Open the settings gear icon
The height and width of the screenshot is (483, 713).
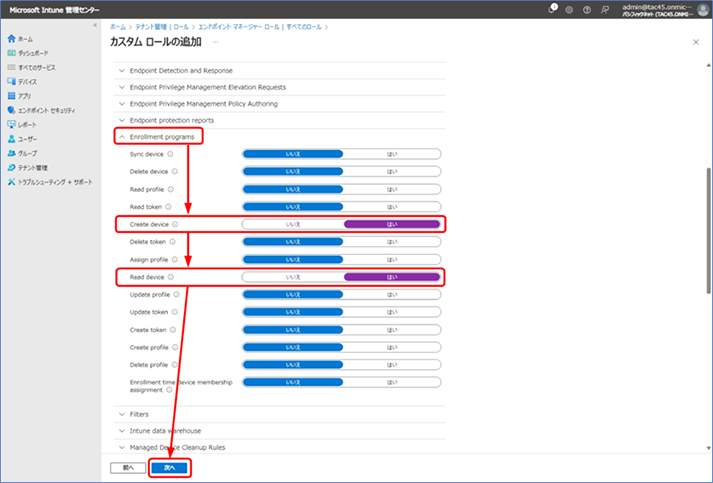[569, 10]
